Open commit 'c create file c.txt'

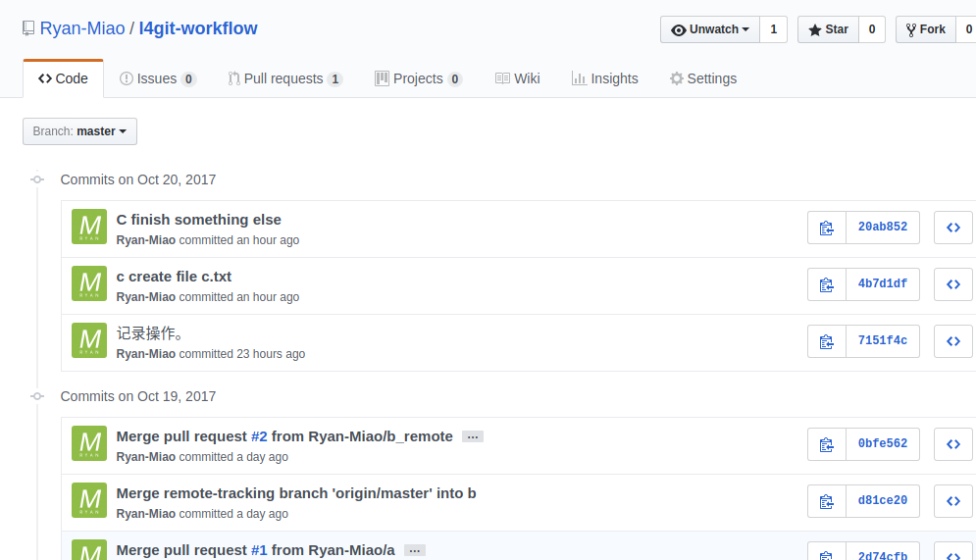click(174, 277)
